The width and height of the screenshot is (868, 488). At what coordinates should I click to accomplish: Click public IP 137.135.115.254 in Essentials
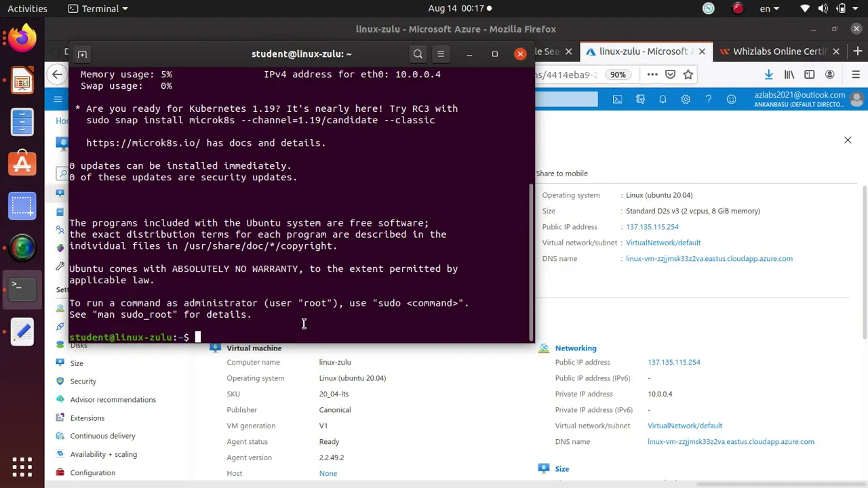click(652, 227)
